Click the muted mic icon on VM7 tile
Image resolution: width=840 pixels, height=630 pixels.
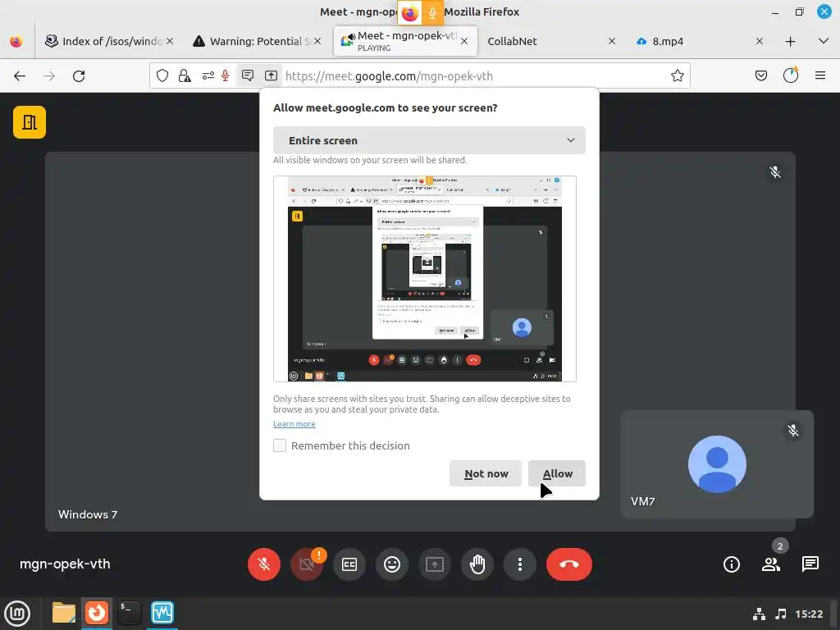point(793,430)
